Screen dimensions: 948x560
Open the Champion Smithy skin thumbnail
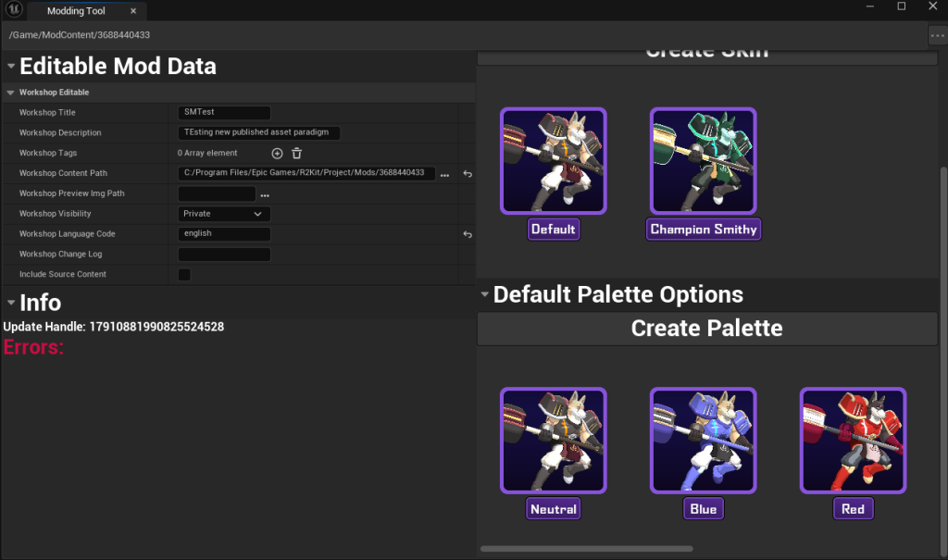pos(704,161)
